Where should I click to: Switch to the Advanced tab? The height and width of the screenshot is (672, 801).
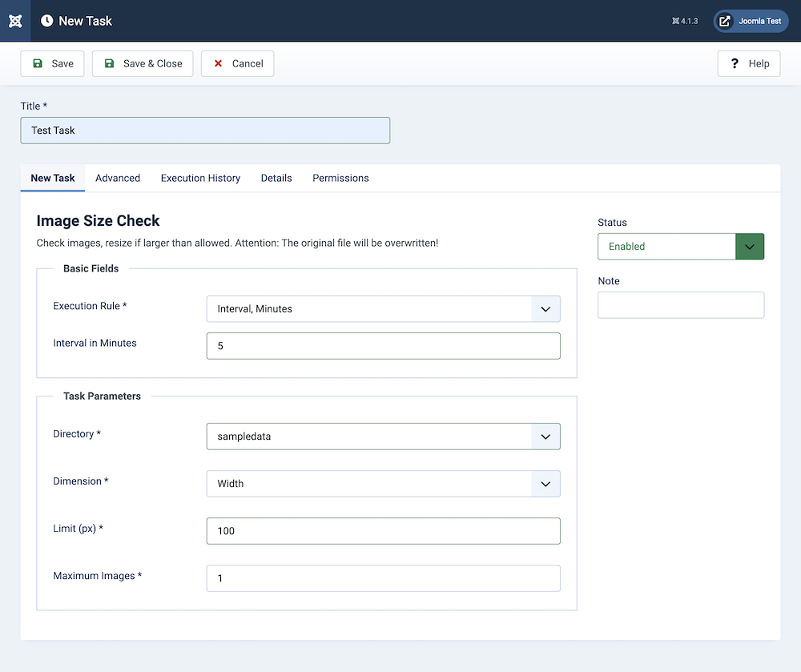pyautogui.click(x=118, y=178)
